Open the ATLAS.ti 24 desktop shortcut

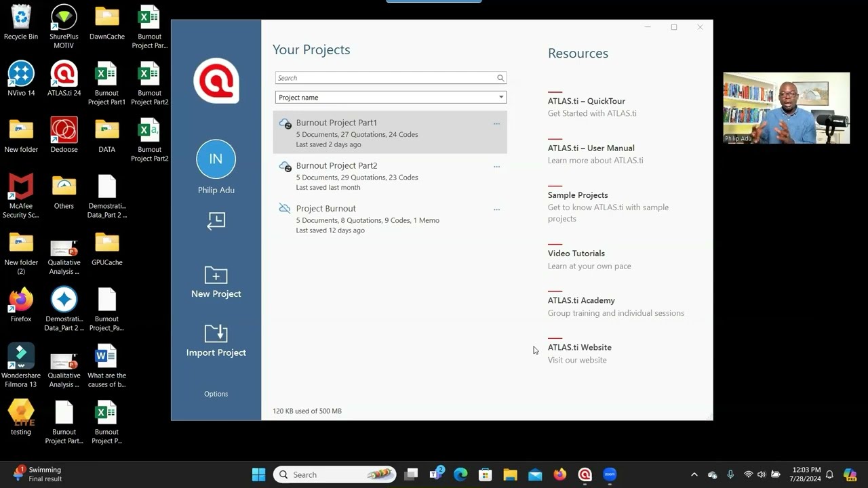point(64,79)
